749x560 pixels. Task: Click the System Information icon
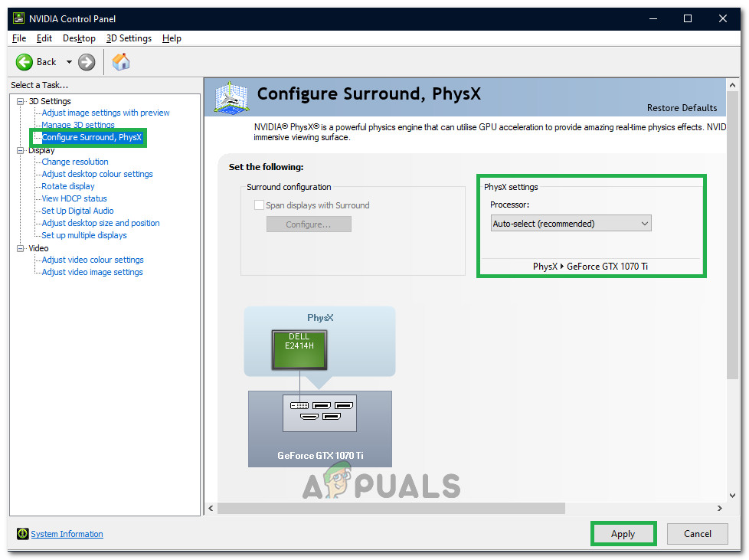point(22,534)
